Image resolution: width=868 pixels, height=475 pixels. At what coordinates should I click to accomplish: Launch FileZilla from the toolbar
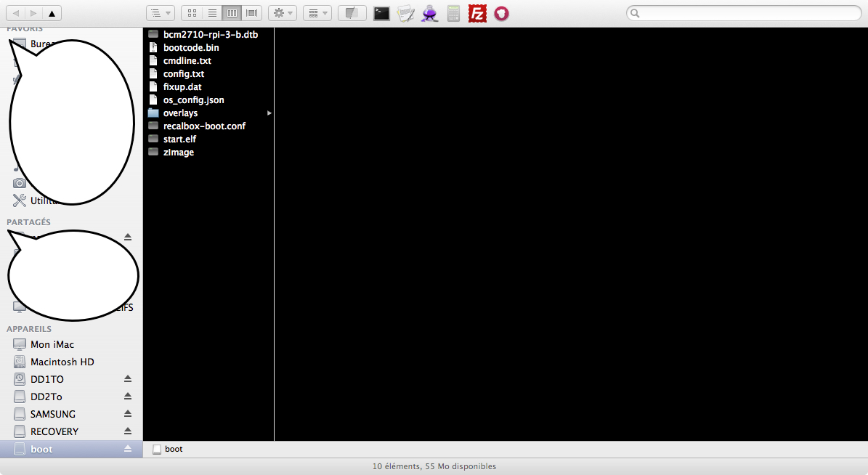[476, 13]
